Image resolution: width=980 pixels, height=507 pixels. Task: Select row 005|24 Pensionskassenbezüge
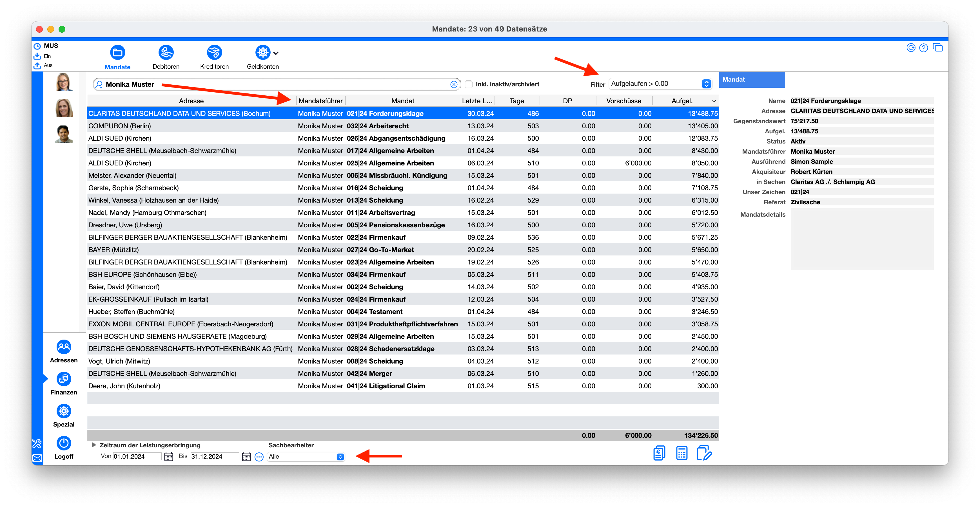403,225
